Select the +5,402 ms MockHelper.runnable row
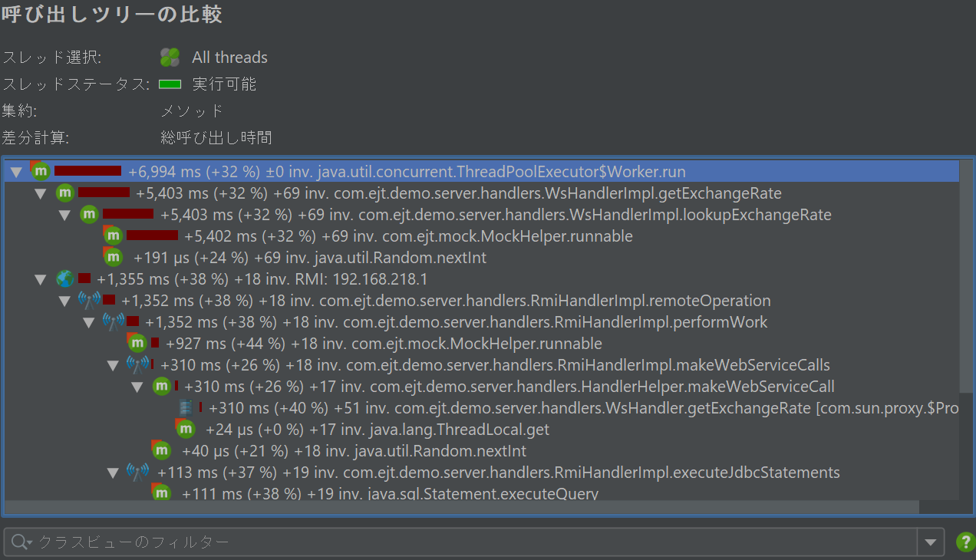Image resolution: width=976 pixels, height=560 pixels. (409, 236)
